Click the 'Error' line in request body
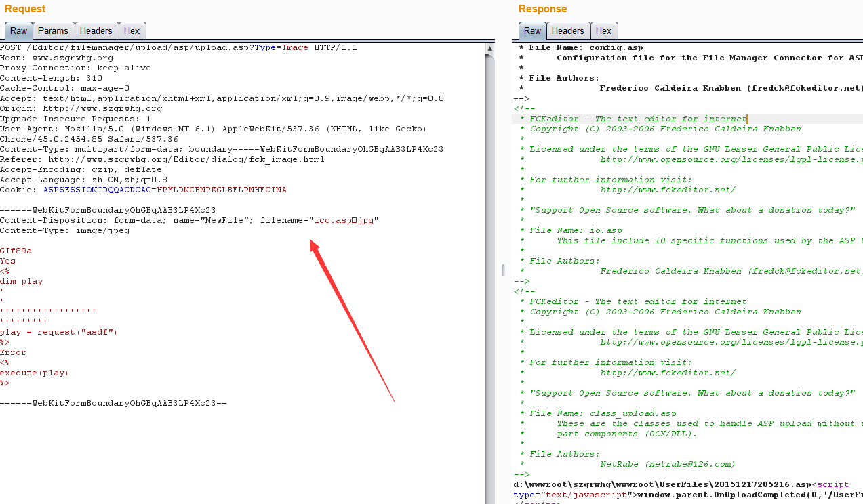863x504 pixels. coord(13,352)
